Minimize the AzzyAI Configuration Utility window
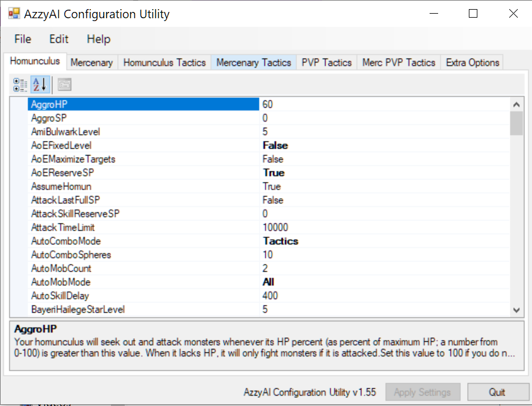 click(x=434, y=14)
